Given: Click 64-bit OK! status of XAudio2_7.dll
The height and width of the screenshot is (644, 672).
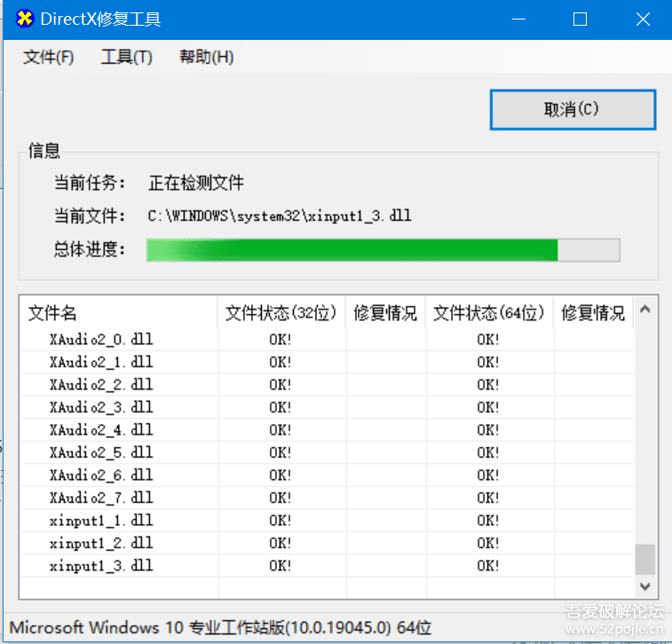Looking at the screenshot, I should (x=488, y=498).
